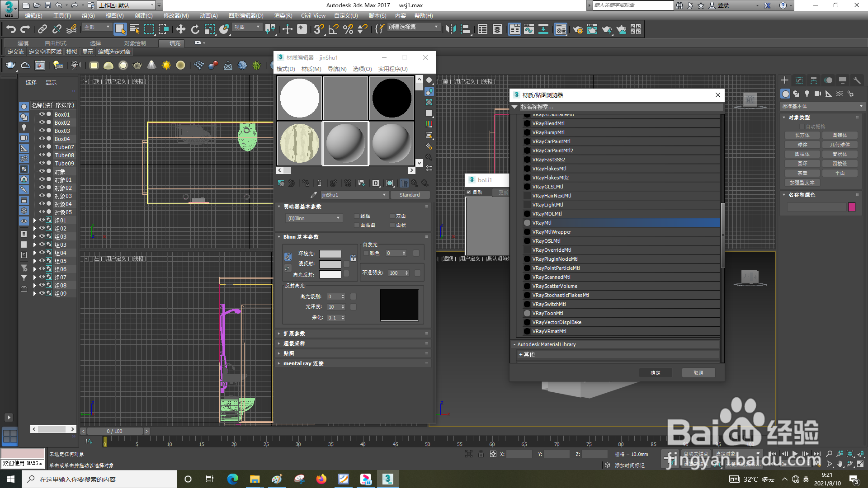Click the material eyedropper pick icon
The width and height of the screenshot is (868, 489).
pos(313,195)
